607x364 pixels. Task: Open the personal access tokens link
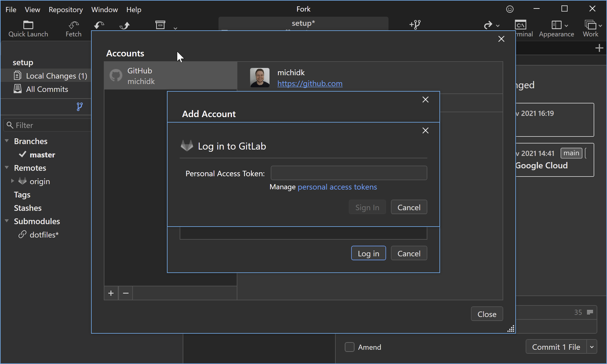(x=337, y=187)
